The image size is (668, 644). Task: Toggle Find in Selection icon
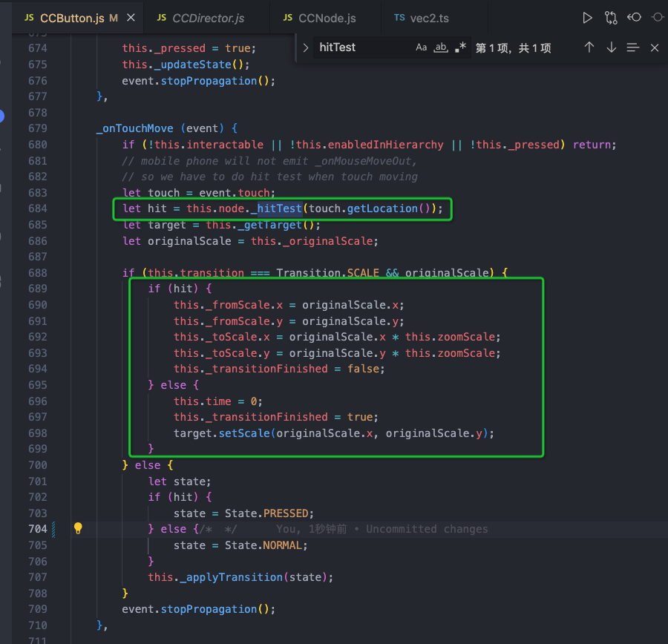coord(632,47)
